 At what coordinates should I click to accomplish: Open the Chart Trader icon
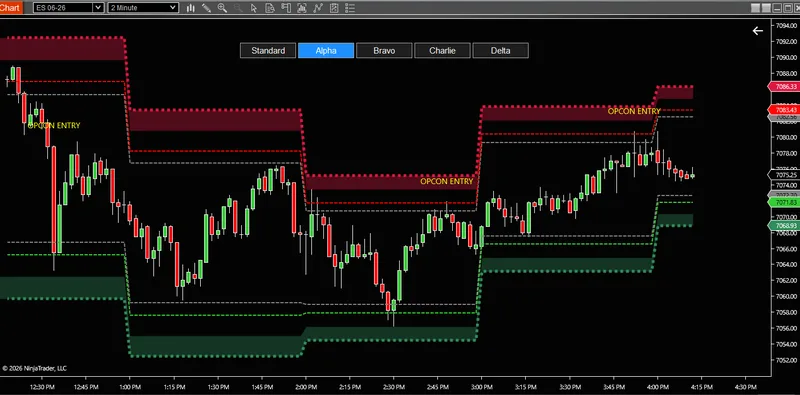[x=286, y=8]
